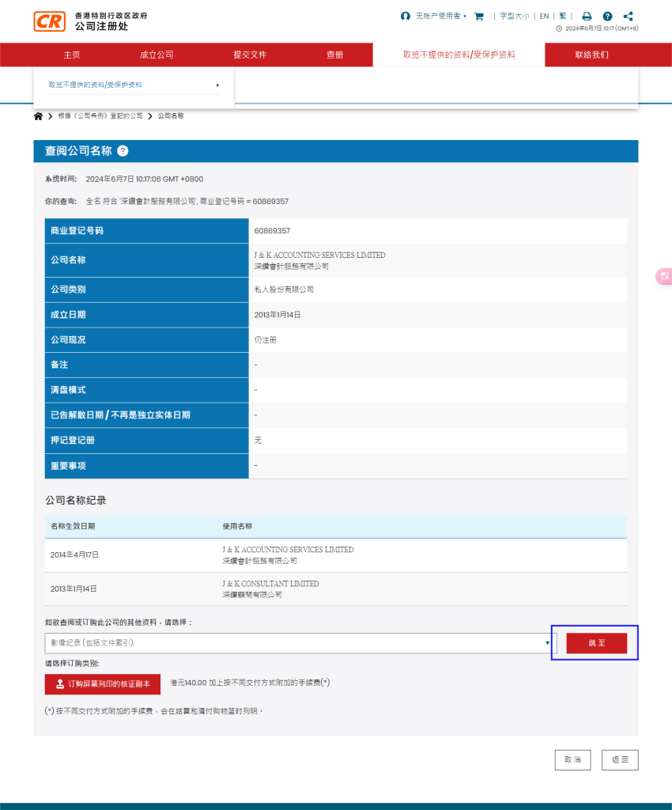The image size is (672, 810).
Task: Click 订购屏幕列印的核证副本 button
Action: click(x=103, y=684)
